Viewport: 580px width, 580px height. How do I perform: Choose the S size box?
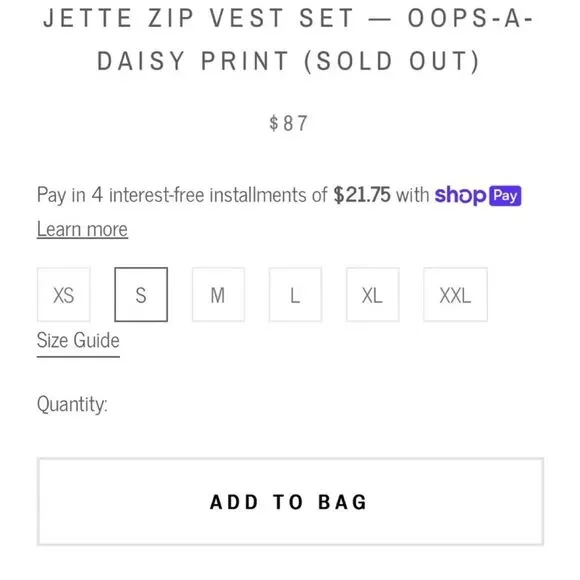coord(141,295)
